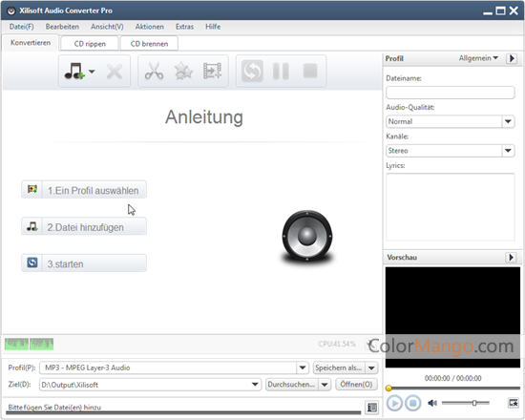Click the preview seek slider handle
525x420 pixels.
(x=388, y=388)
